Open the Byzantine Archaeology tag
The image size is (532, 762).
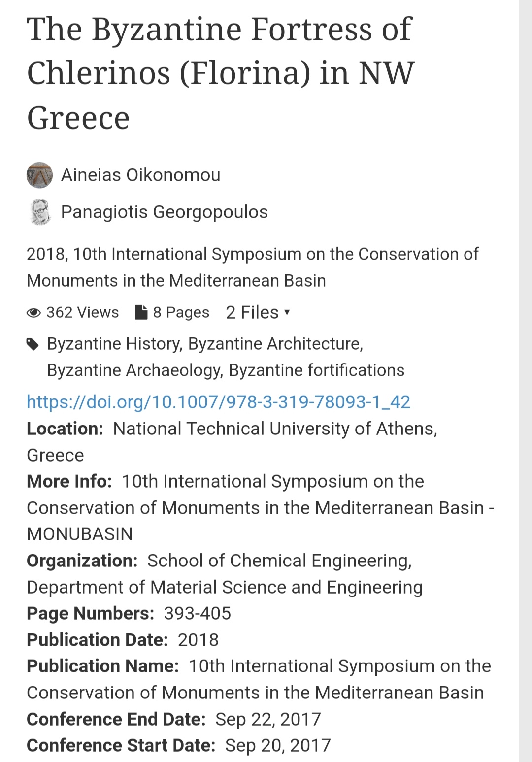(135, 370)
